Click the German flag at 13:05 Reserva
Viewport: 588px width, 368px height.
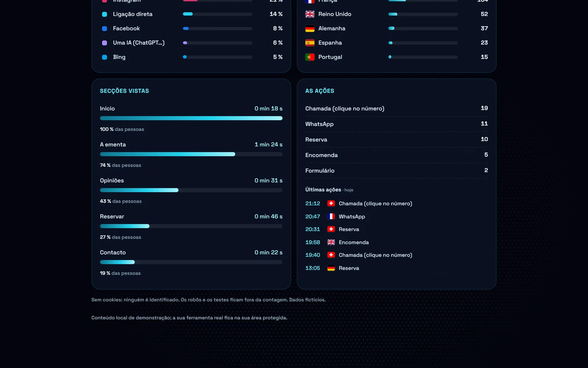[331, 268]
